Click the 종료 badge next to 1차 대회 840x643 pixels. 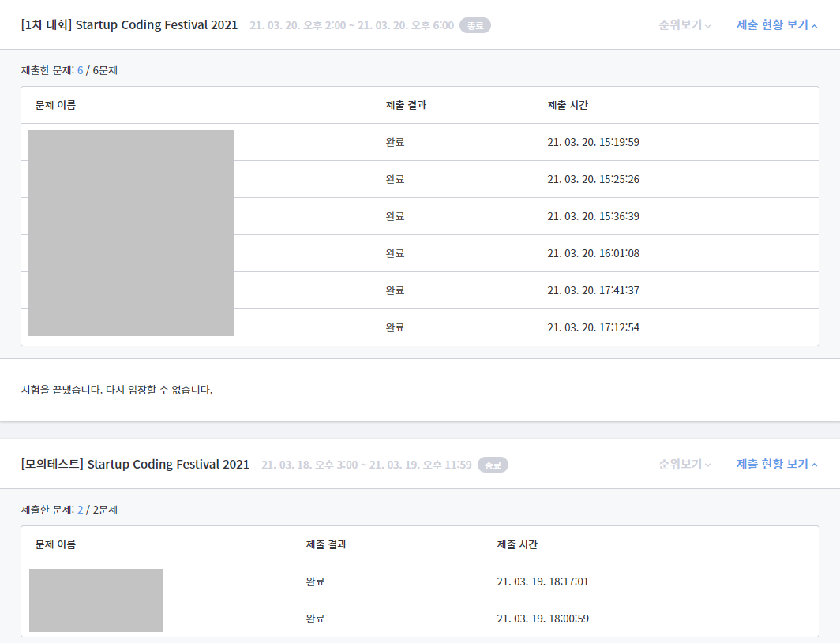475,25
